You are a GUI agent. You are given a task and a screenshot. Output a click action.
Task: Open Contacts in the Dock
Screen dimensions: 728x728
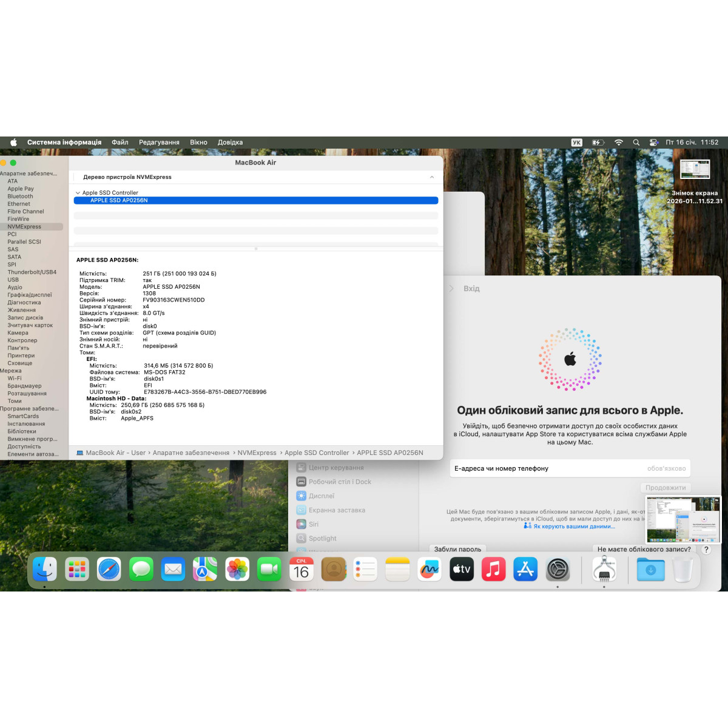coord(334,569)
